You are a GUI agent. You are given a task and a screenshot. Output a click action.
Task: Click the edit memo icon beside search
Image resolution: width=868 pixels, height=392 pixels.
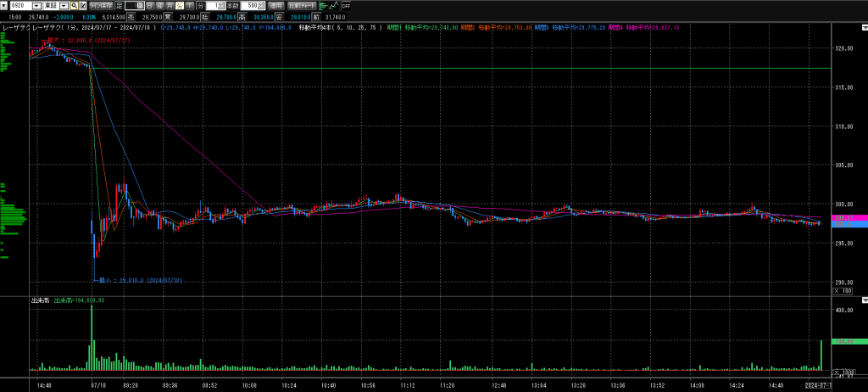click(x=82, y=5)
